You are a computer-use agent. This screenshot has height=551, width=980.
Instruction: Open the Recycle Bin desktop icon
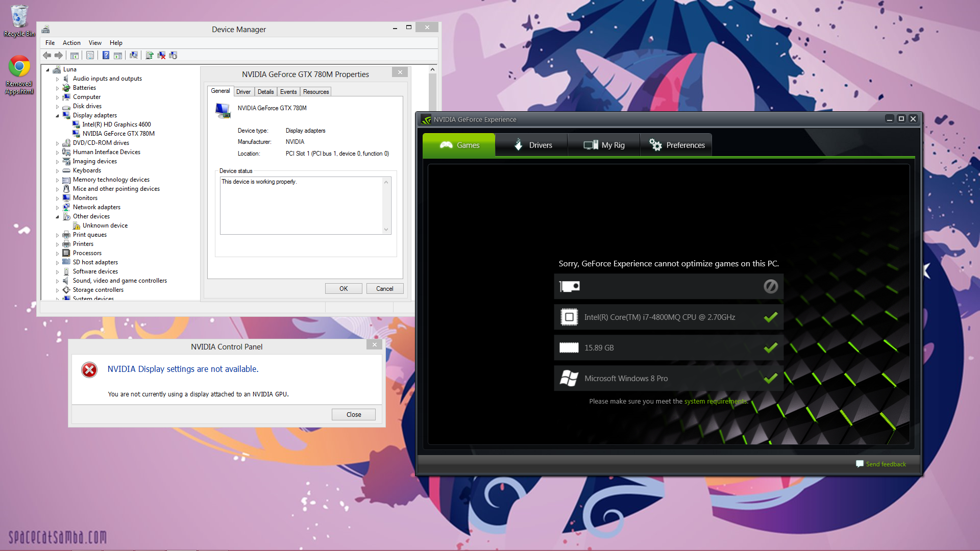tap(19, 21)
